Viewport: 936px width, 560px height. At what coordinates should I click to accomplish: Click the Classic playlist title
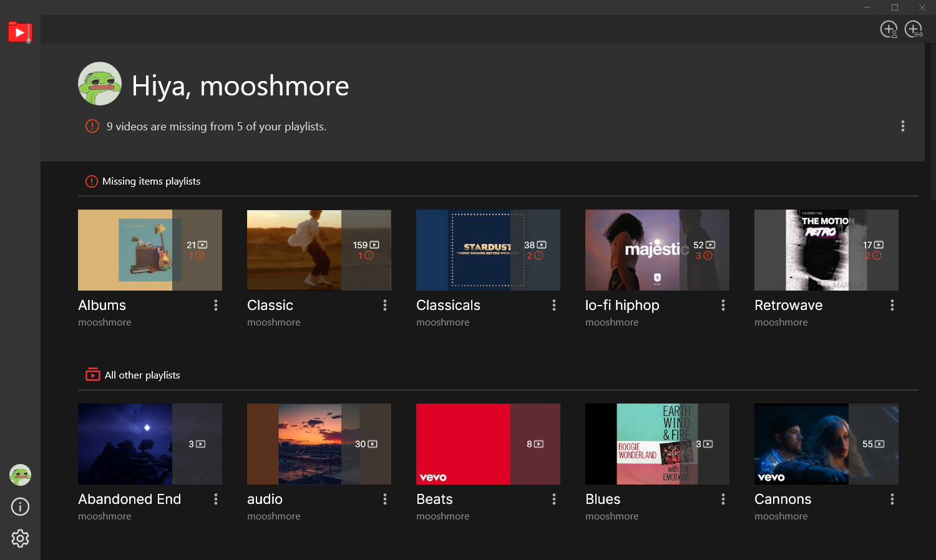(270, 305)
